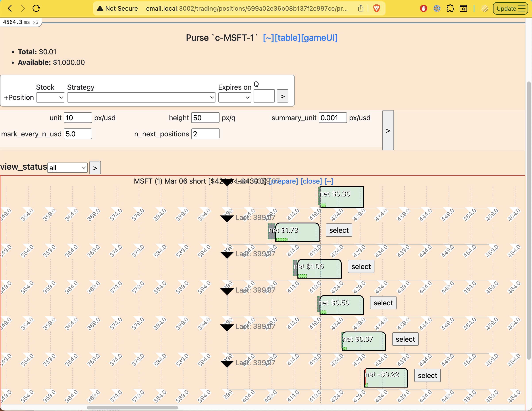Open the view_status dropdown set to all

coord(67,168)
